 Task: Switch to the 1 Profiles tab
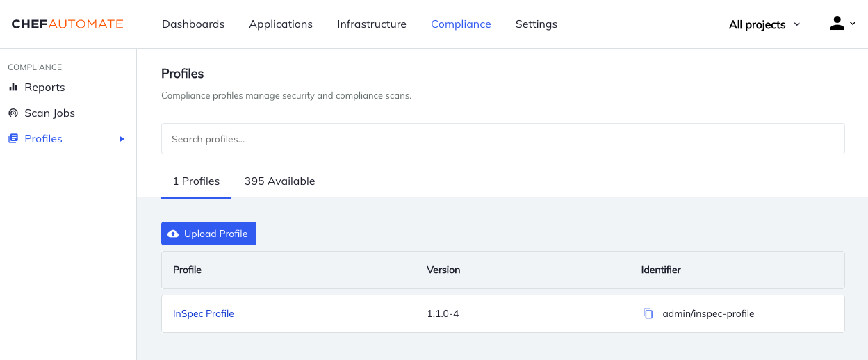coord(196,181)
